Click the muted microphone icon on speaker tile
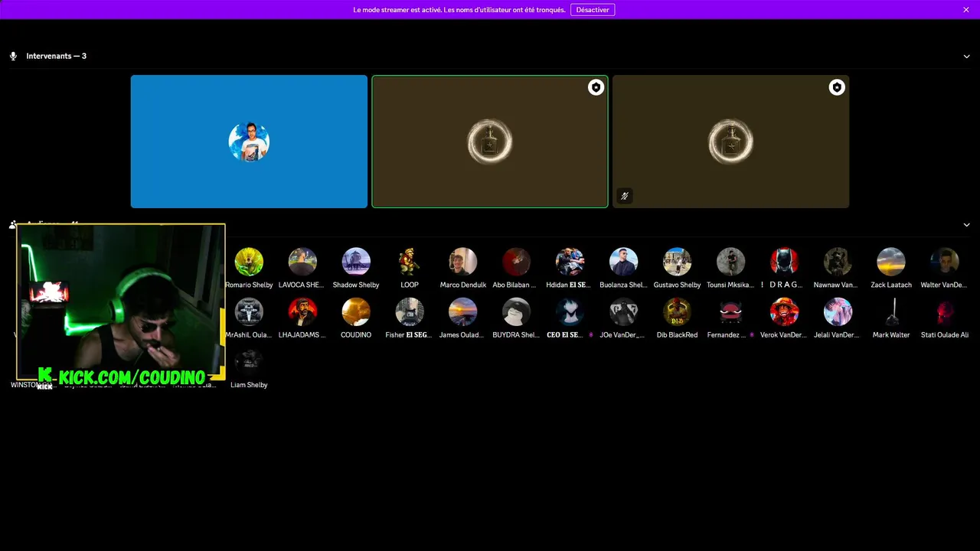 pos(625,196)
